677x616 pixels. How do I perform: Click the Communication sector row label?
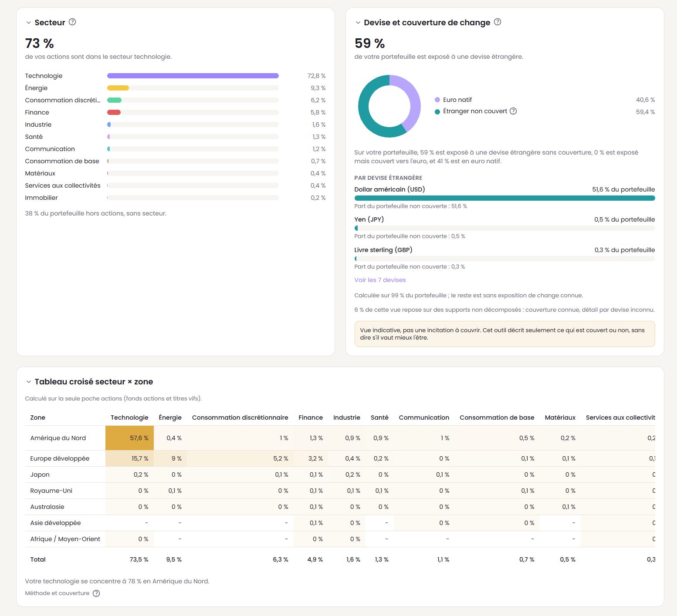click(50, 149)
